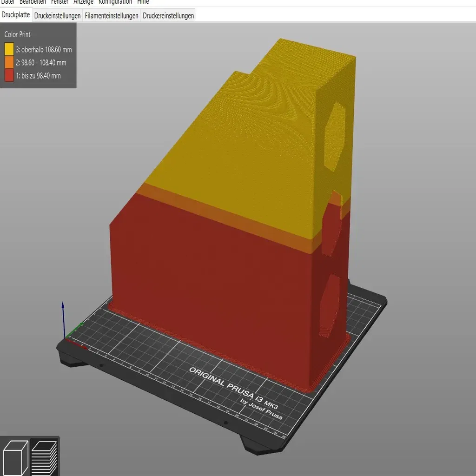Open the Konfiguration menu
Image resolution: width=476 pixels, height=476 pixels.
tap(115, 2)
